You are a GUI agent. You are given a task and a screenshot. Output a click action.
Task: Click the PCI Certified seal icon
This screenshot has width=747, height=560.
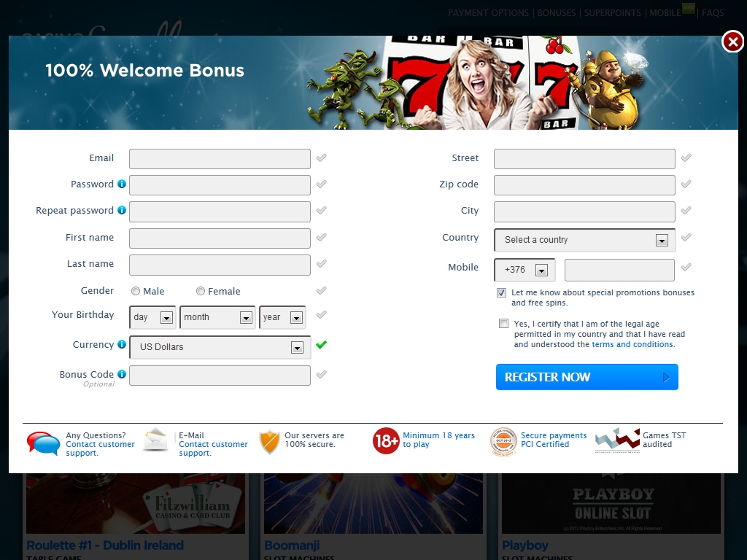pyautogui.click(x=503, y=442)
